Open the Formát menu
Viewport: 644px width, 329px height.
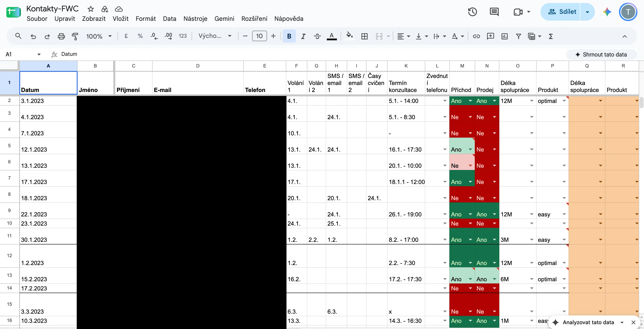[x=146, y=19]
